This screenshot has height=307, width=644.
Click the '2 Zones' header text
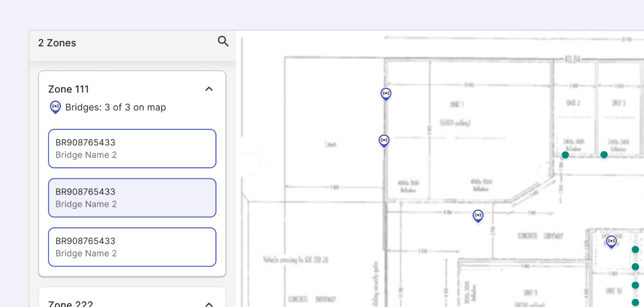(57, 43)
